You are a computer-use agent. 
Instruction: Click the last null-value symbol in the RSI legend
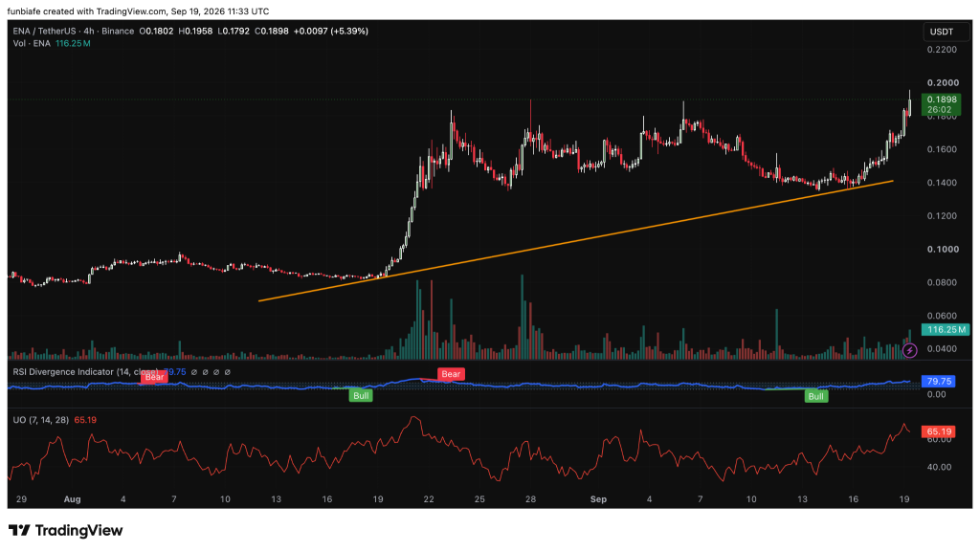click(x=228, y=372)
